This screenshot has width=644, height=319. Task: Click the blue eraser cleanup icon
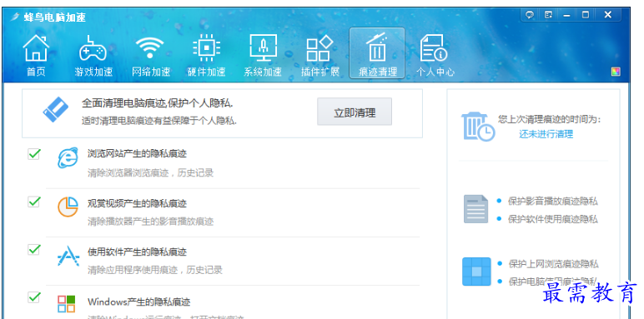(x=55, y=109)
